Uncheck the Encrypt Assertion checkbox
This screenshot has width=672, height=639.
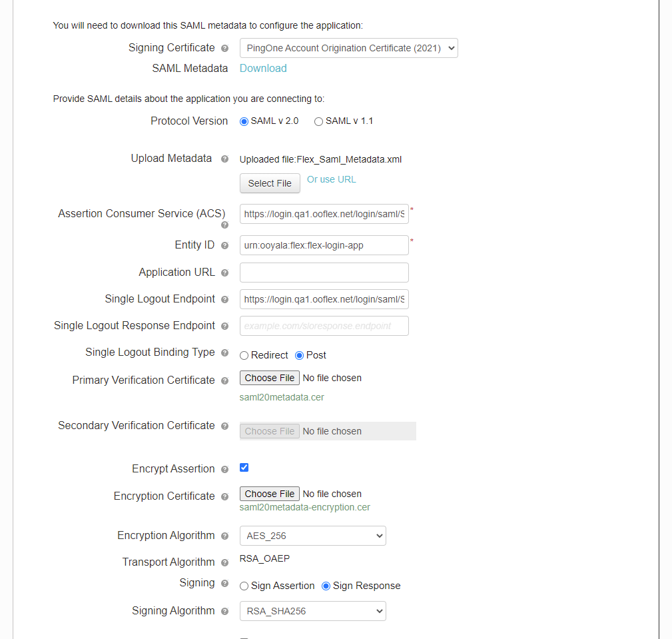244,468
